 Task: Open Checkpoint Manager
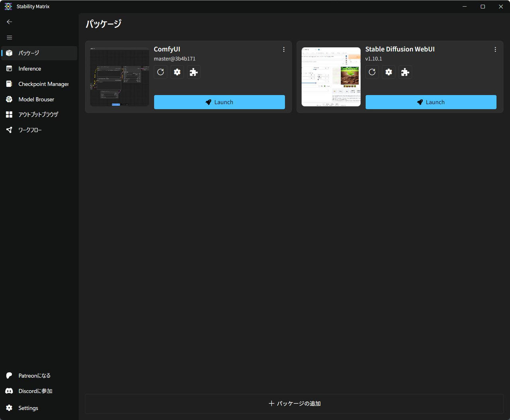(39, 84)
